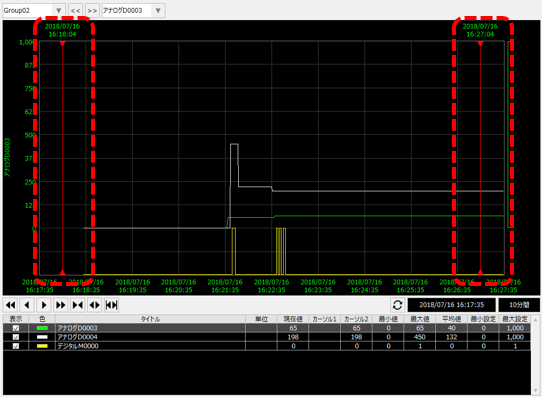
Task: Click the fast forward double-arrow button
Action: pyautogui.click(x=61, y=305)
